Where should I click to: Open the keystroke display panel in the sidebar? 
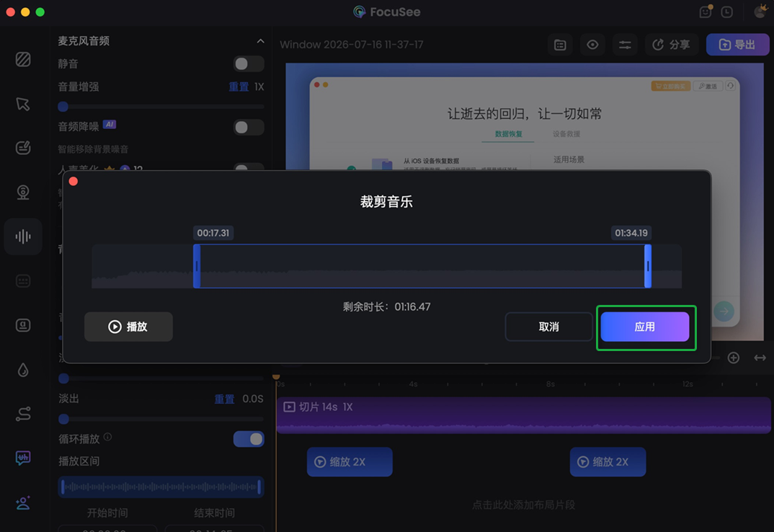(x=23, y=325)
